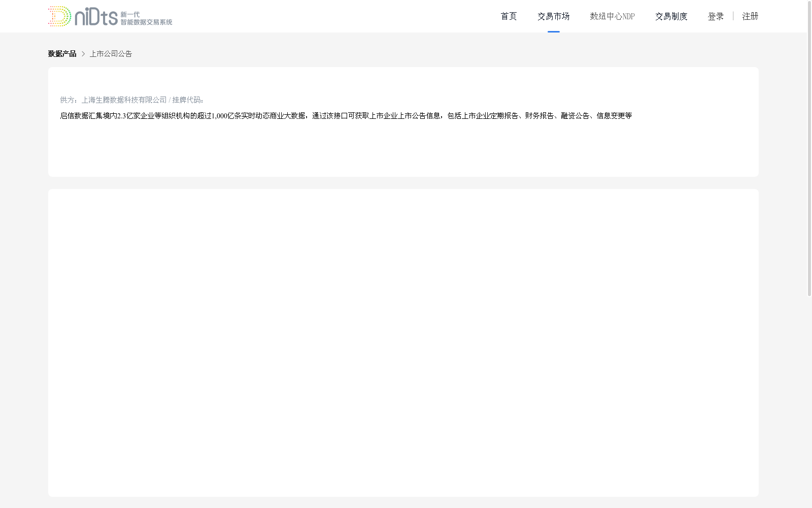The height and width of the screenshot is (508, 812).
Task: Open the 交易制度 page
Action: tap(671, 16)
